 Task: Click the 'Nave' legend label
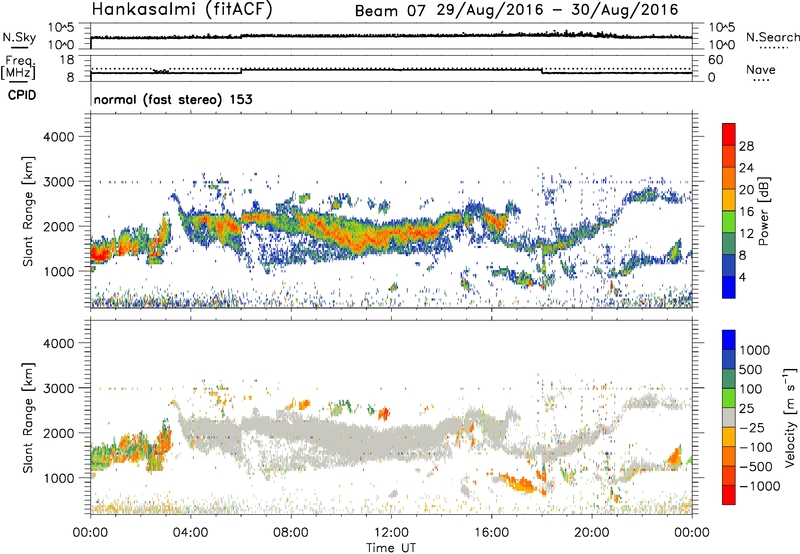coord(761,69)
